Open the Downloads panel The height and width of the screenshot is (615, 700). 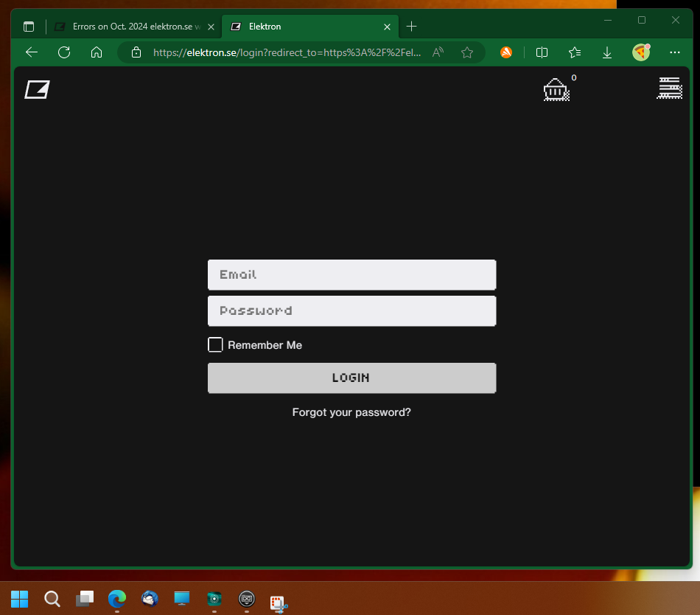pos(607,52)
